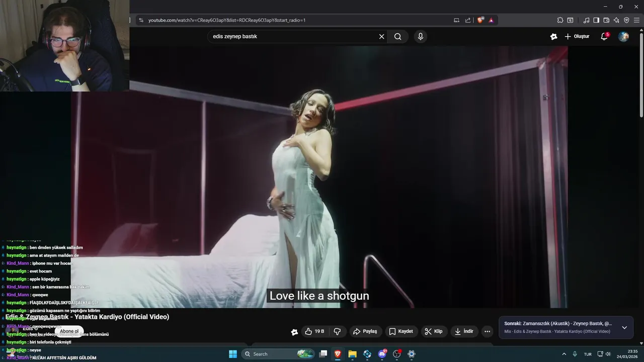Image resolution: width=644 pixels, height=362 pixels.
Task: Open the Paylaş share dialog
Action: (365, 331)
